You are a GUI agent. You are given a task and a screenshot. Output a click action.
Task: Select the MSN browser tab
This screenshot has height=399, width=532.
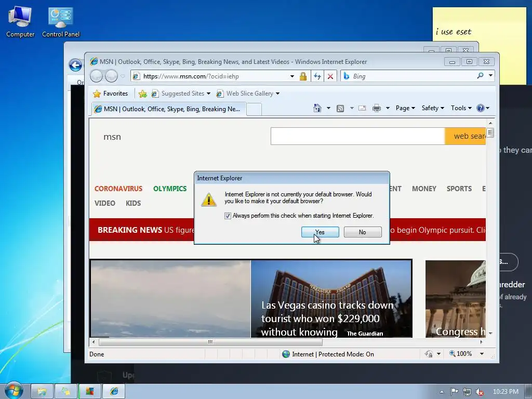169,109
